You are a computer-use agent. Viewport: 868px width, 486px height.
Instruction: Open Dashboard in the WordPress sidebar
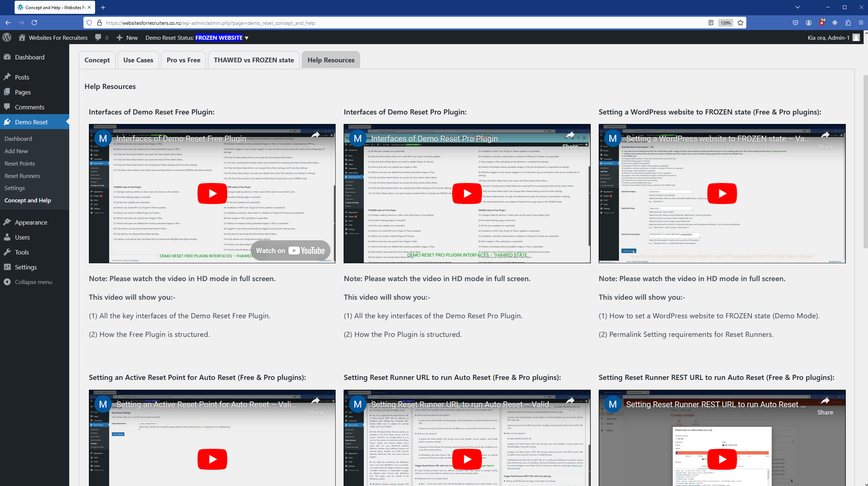click(35, 57)
